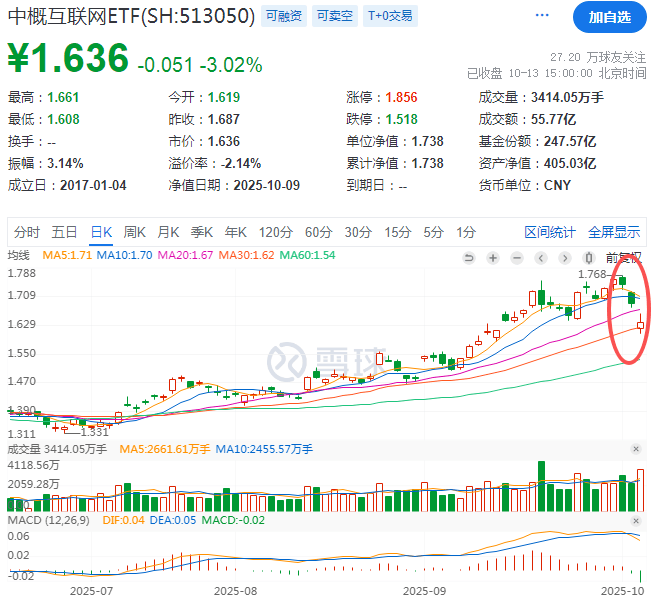Switch to the 月K tab
The image size is (653, 603).
[168, 232]
